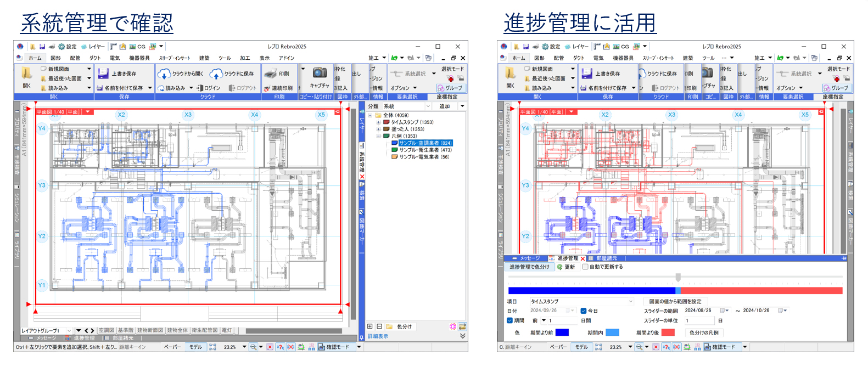The image size is (868, 367).
Task: Click the 図面の値から範囲を設定 button
Action: 675,301
